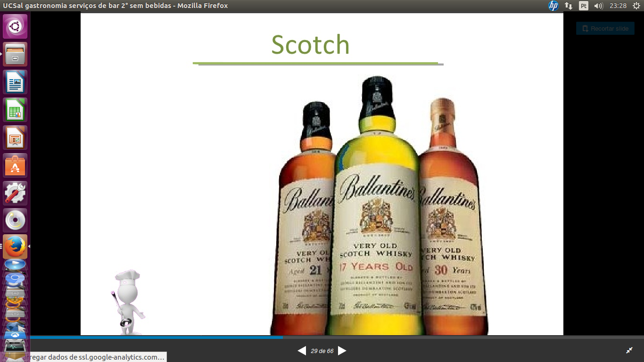
Task: Click the Scotch slide image
Action: 322,189
